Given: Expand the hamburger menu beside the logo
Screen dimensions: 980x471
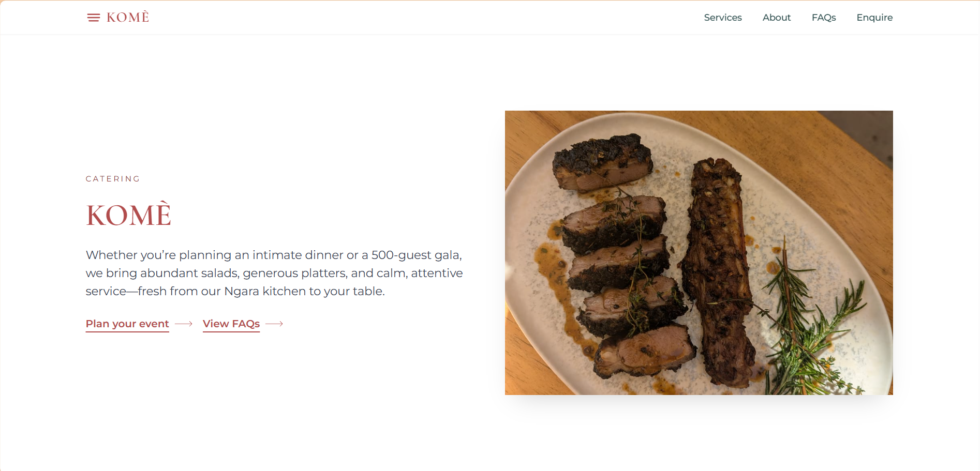Looking at the screenshot, I should [x=94, y=17].
